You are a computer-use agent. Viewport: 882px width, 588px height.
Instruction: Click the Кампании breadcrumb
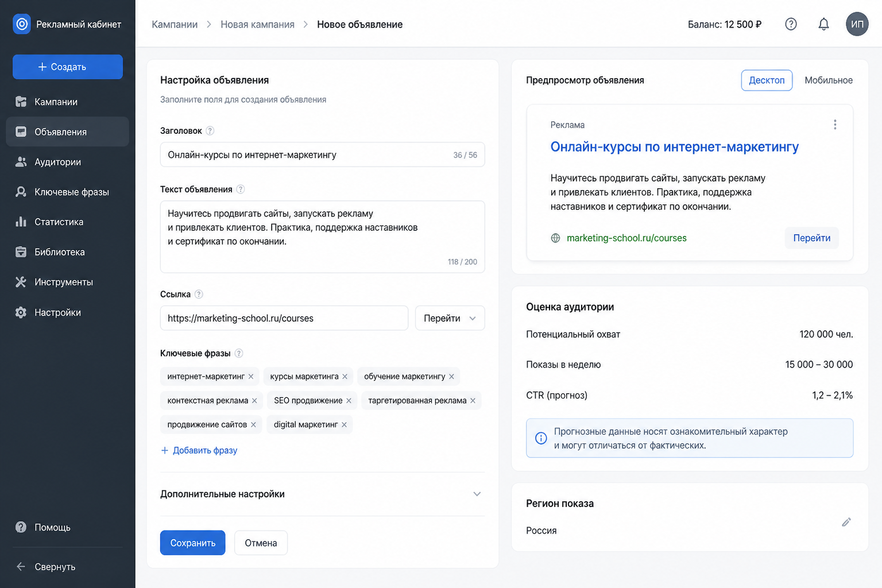(175, 25)
